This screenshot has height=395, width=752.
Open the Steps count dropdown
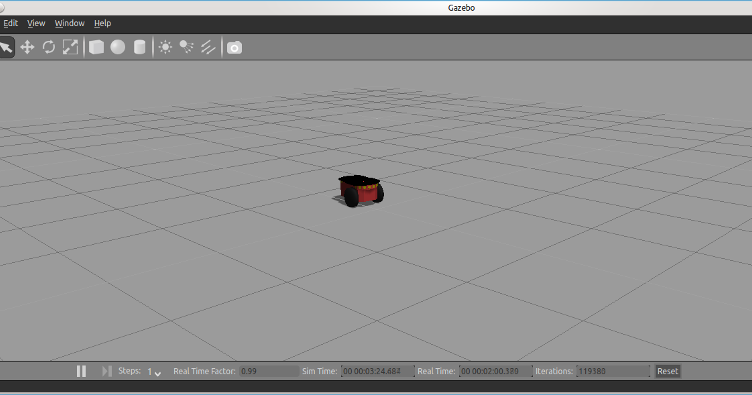tap(154, 372)
